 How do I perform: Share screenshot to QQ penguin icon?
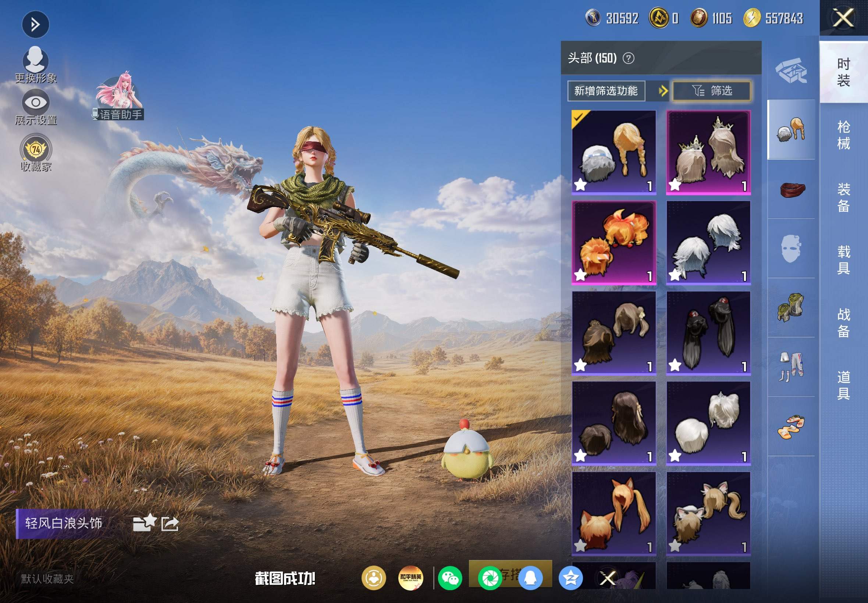tap(530, 578)
